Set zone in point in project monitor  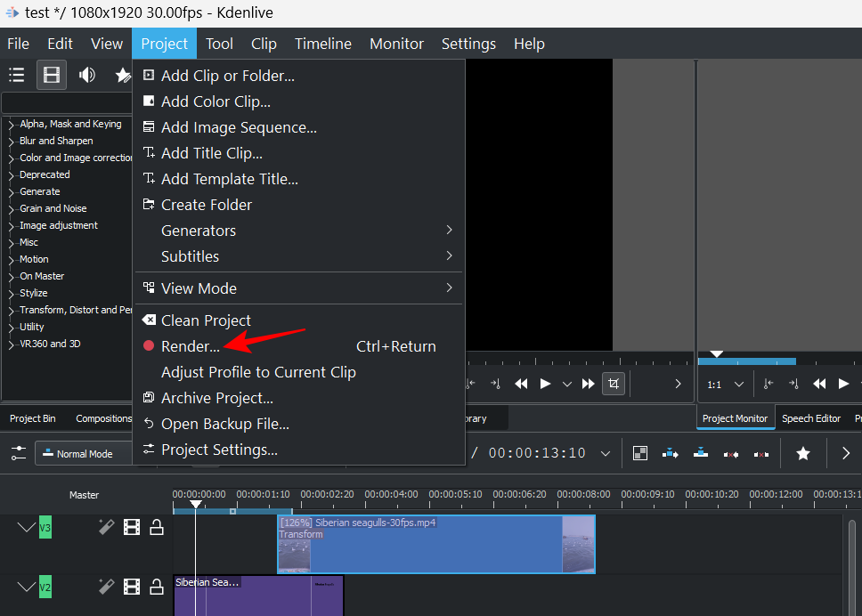tap(768, 384)
